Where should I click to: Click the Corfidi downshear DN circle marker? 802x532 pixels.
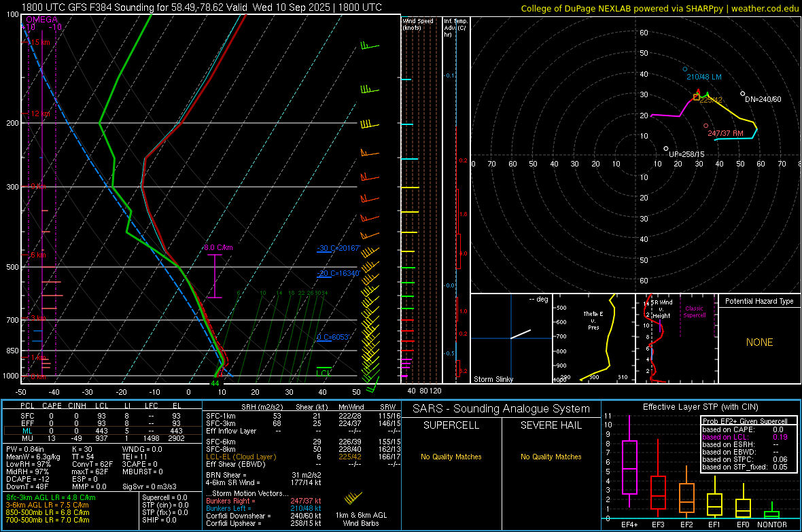[x=743, y=94]
